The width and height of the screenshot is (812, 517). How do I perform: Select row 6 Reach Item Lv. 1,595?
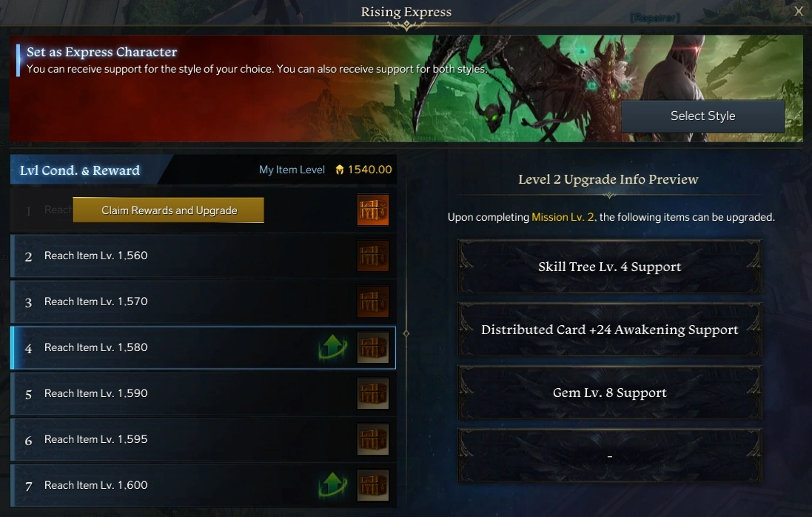tap(203, 439)
